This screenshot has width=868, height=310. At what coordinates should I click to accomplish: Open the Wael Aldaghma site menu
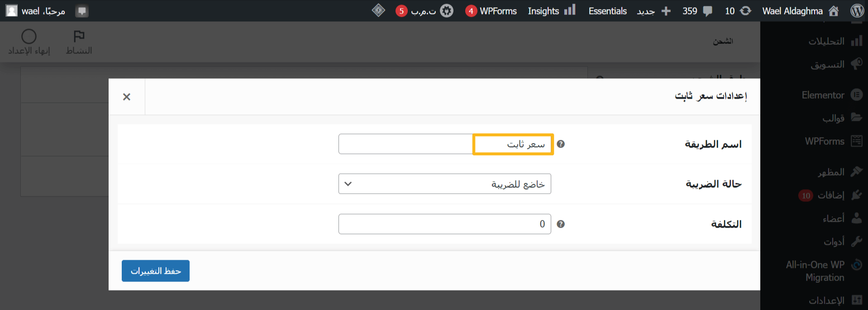click(x=792, y=11)
